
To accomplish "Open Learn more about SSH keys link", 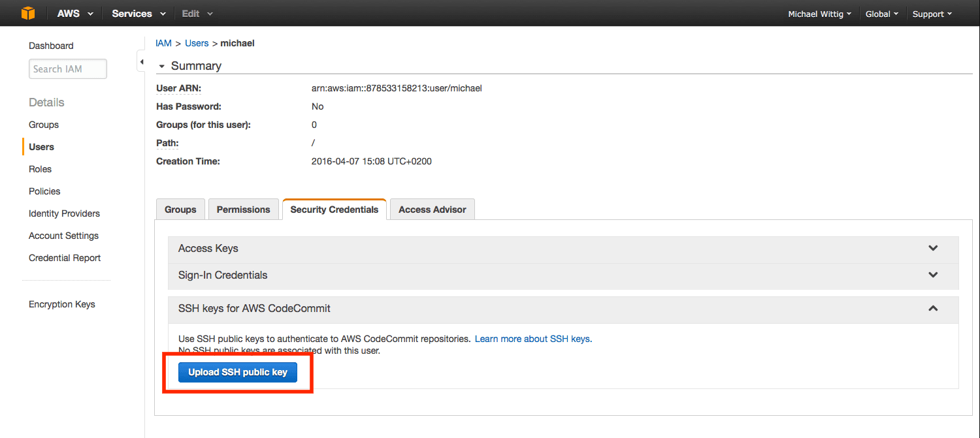I will coord(533,339).
